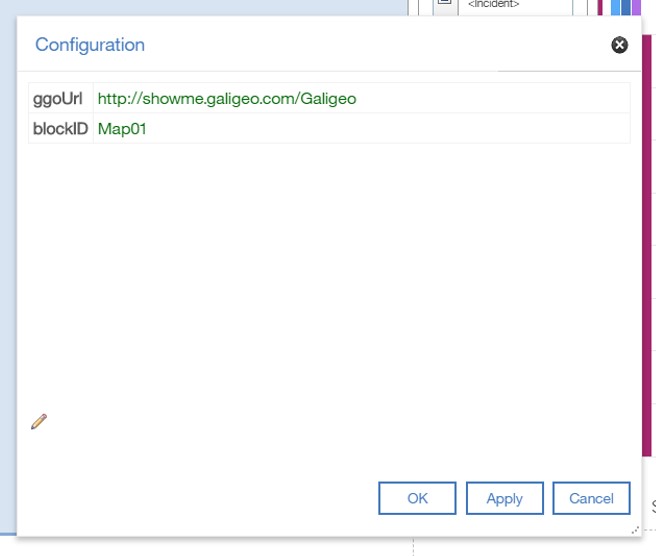Dismiss dialog with Cancel button
Viewport: 656px width, 556px height.
[x=591, y=498]
